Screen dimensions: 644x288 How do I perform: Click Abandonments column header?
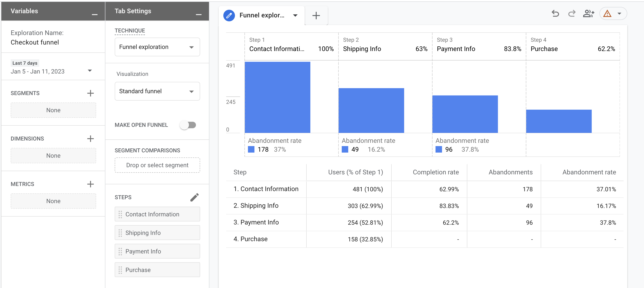(x=511, y=172)
